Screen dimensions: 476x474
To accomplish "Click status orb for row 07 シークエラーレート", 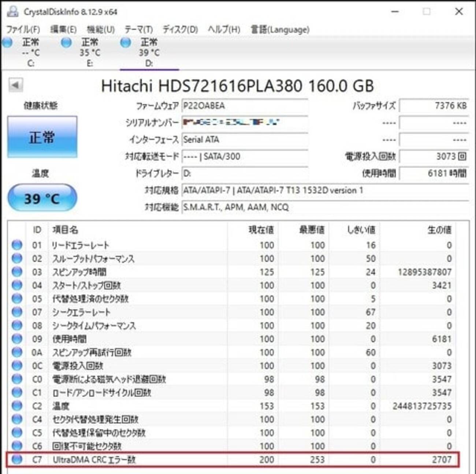I will (x=17, y=312).
